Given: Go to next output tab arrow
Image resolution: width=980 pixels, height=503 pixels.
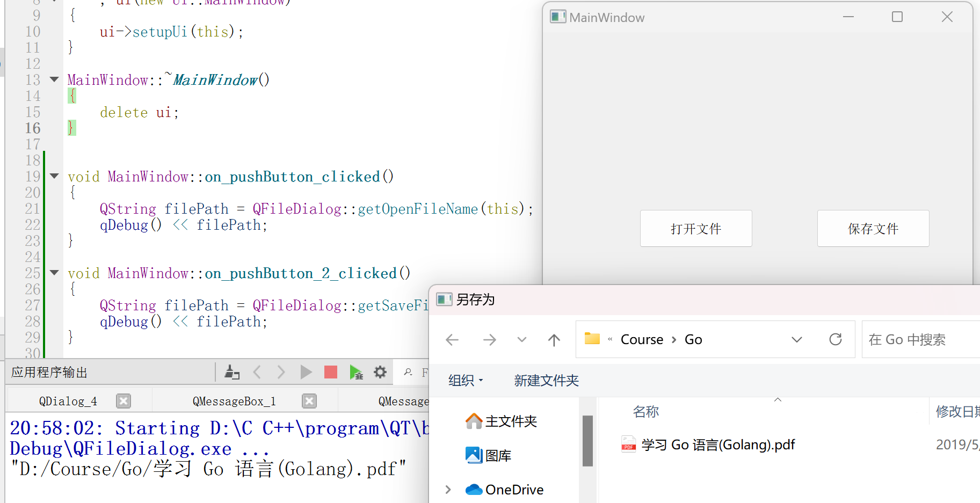Looking at the screenshot, I should point(281,372).
